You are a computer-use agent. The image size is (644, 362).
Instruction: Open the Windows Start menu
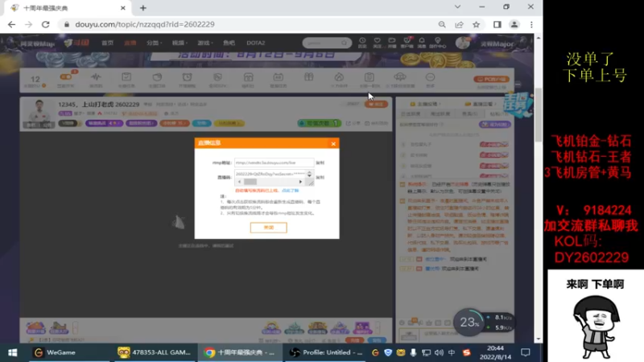[12, 352]
